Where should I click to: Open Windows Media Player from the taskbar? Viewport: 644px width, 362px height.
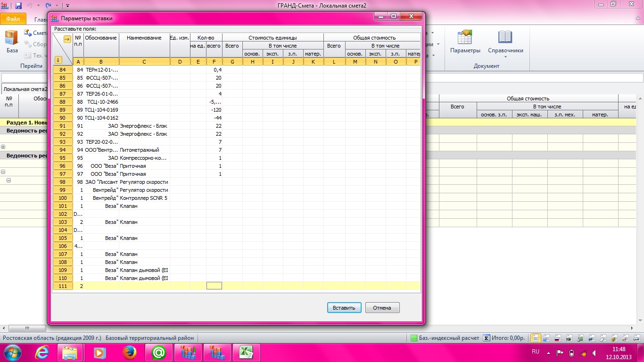click(99, 353)
